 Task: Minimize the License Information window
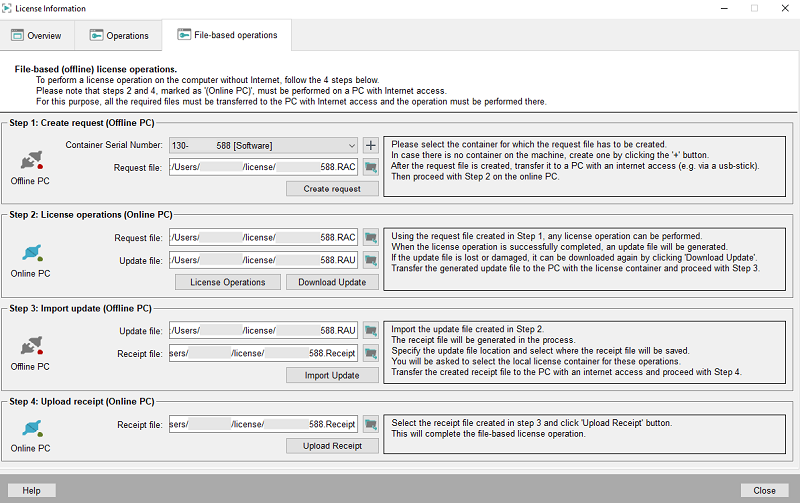point(724,8)
